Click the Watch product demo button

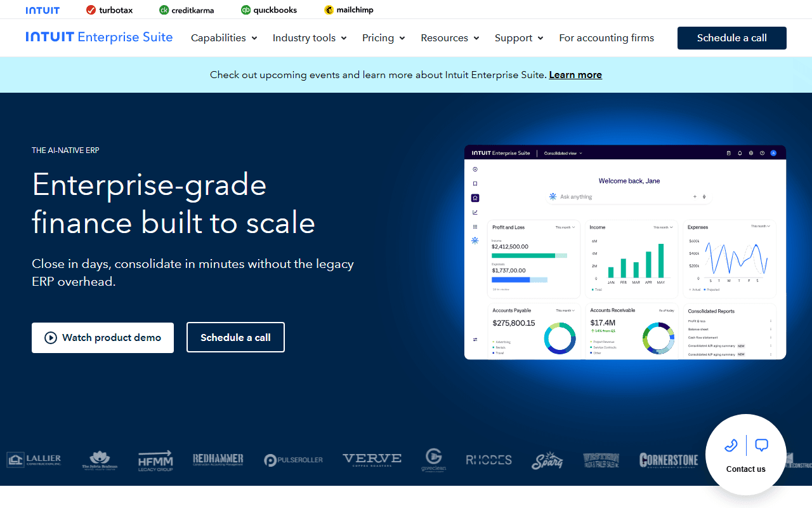click(103, 338)
